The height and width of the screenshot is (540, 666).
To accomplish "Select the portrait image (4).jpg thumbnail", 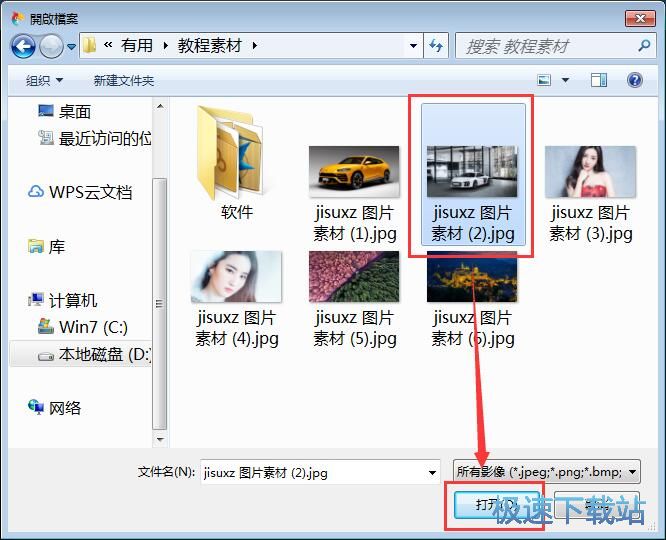I will [236, 277].
